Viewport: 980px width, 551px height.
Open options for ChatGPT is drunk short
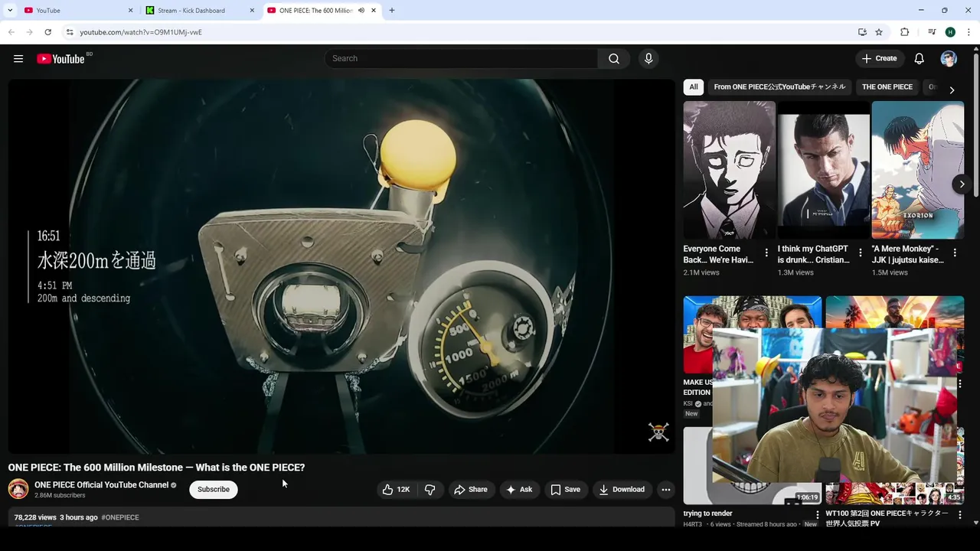point(861,253)
